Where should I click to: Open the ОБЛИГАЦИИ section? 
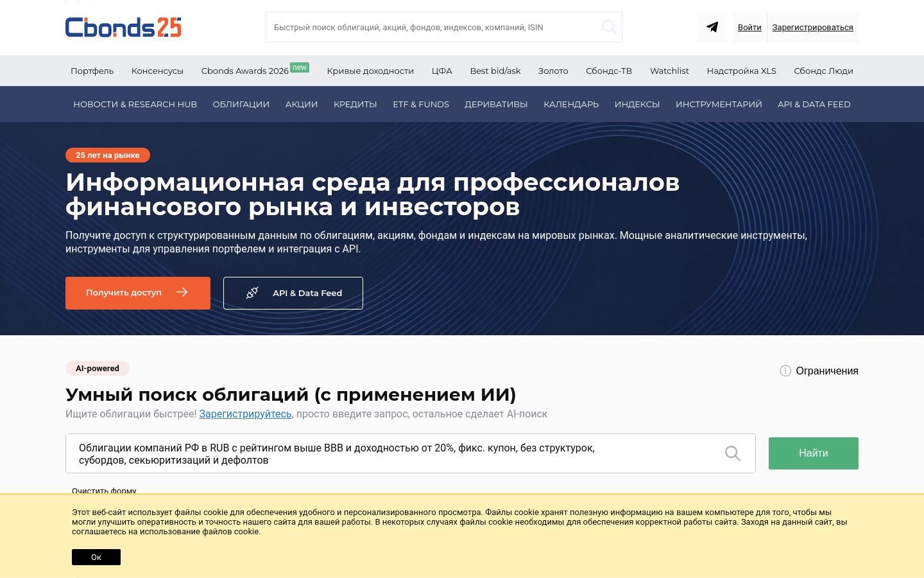tap(241, 104)
